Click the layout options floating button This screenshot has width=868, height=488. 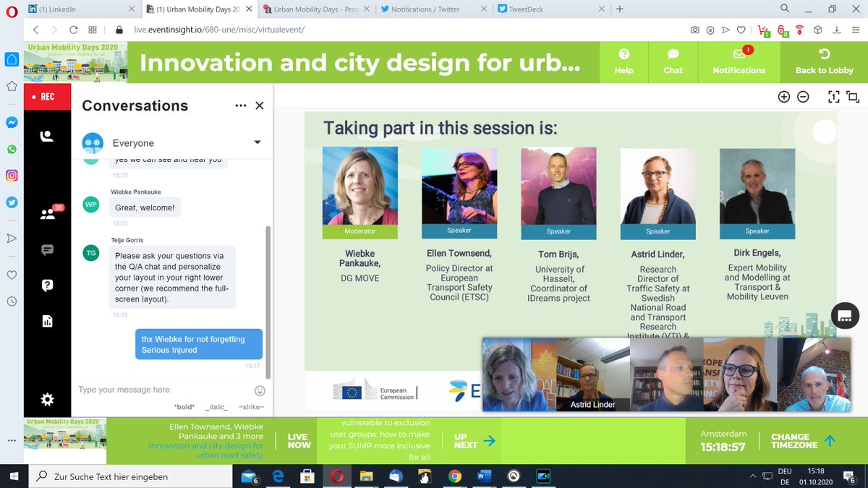pyautogui.click(x=844, y=315)
